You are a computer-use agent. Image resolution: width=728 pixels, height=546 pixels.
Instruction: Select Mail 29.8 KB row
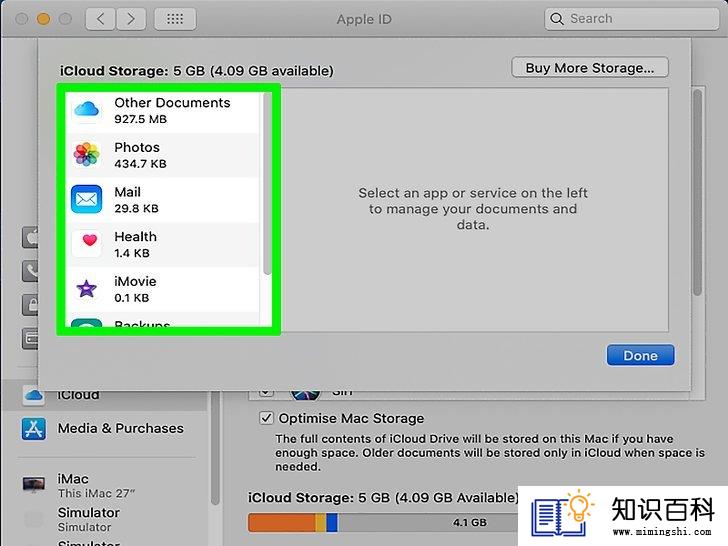[x=162, y=200]
